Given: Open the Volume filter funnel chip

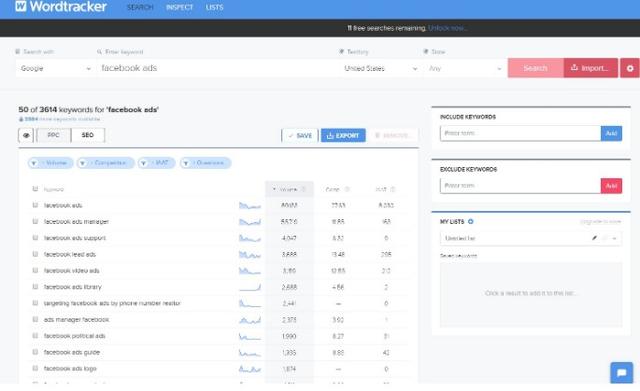Looking at the screenshot, I should 51,163.
